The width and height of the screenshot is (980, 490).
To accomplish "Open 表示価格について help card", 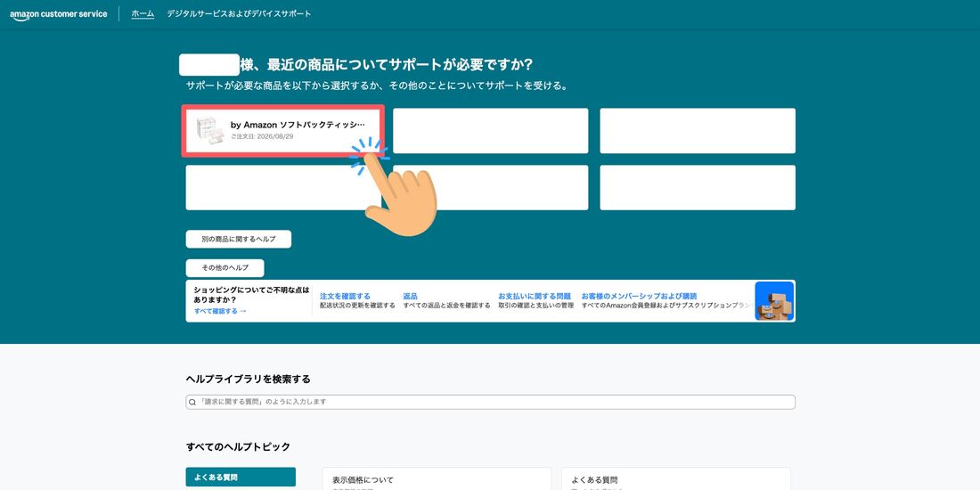I will click(x=437, y=478).
